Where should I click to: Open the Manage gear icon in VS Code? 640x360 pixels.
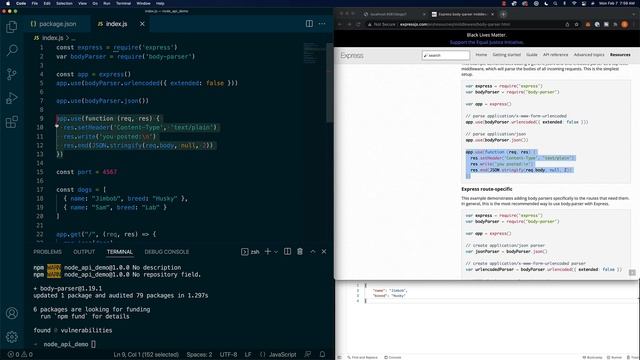point(12,337)
